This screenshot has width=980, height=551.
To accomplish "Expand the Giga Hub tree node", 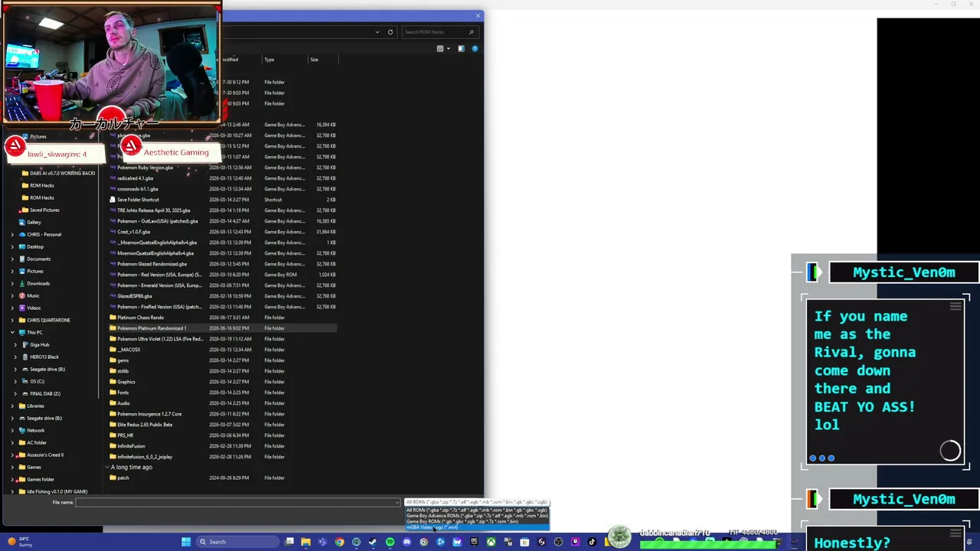I will click(15, 344).
